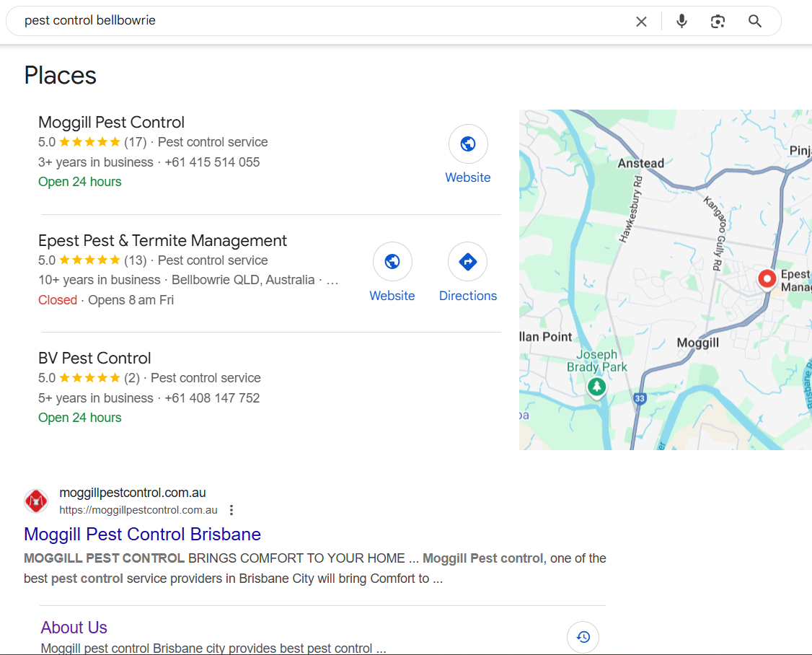Click the Directions label for Epest
Viewport: 812px width, 655px height.
468,295
